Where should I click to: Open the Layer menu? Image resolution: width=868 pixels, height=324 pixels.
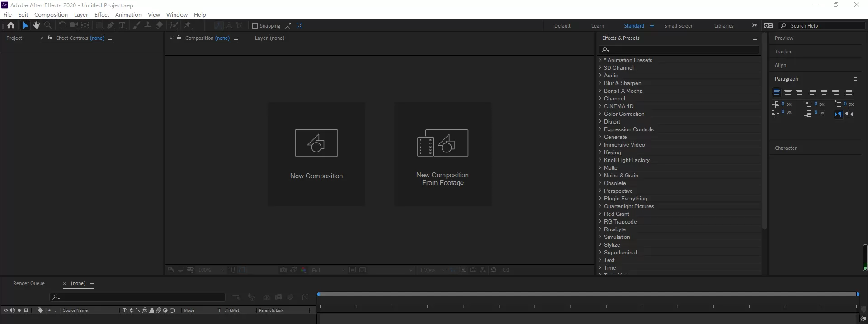coord(81,14)
